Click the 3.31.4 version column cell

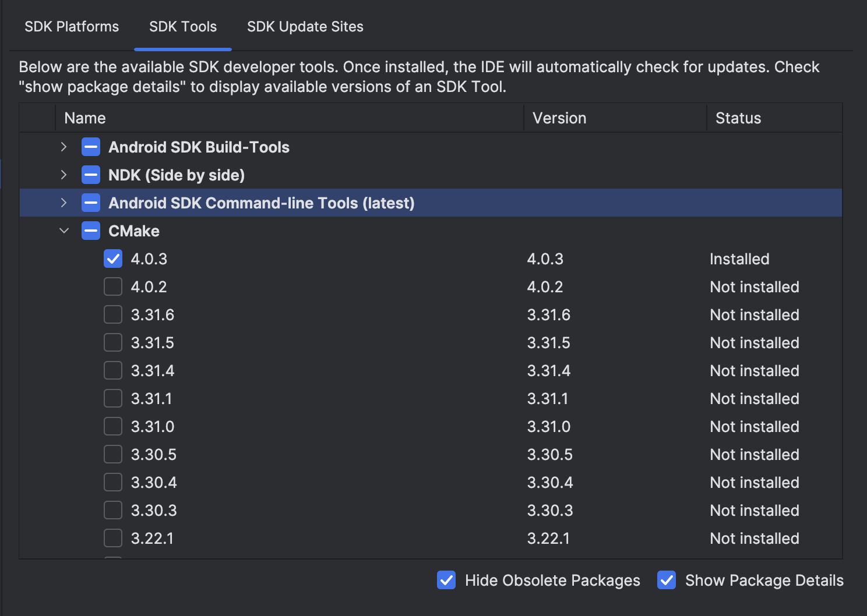click(549, 371)
